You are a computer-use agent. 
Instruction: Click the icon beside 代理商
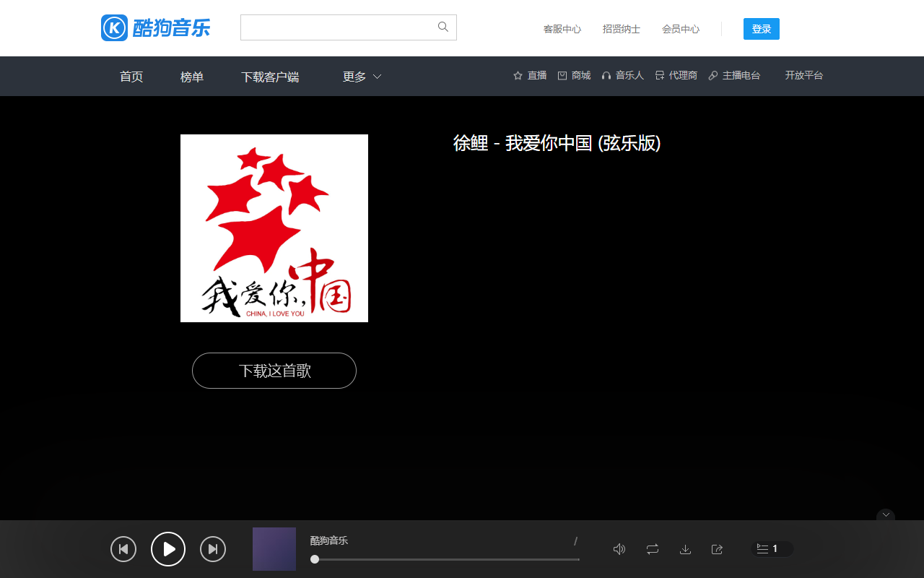[x=660, y=75]
